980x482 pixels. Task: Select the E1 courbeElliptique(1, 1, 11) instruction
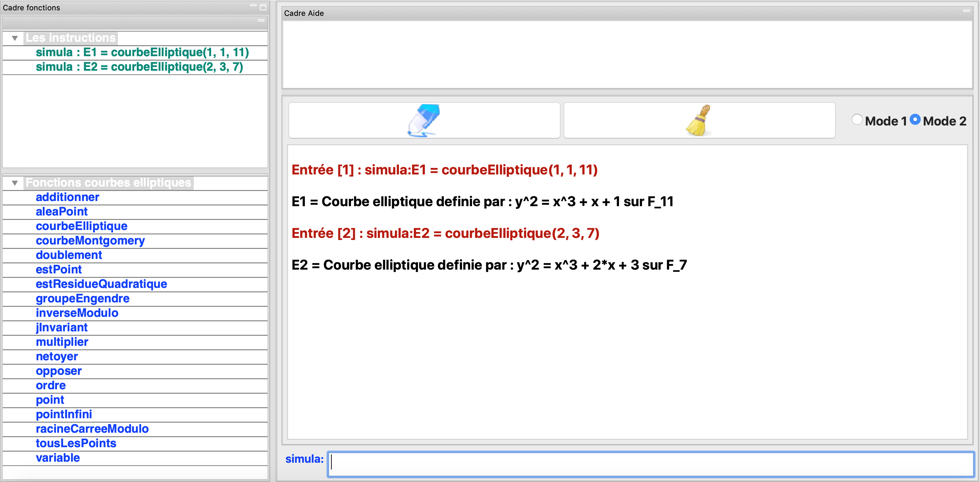tap(142, 52)
